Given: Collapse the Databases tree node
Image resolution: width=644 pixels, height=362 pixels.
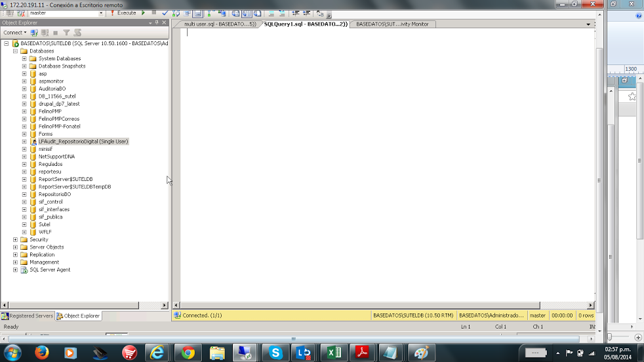Looking at the screenshot, I should pos(15,51).
